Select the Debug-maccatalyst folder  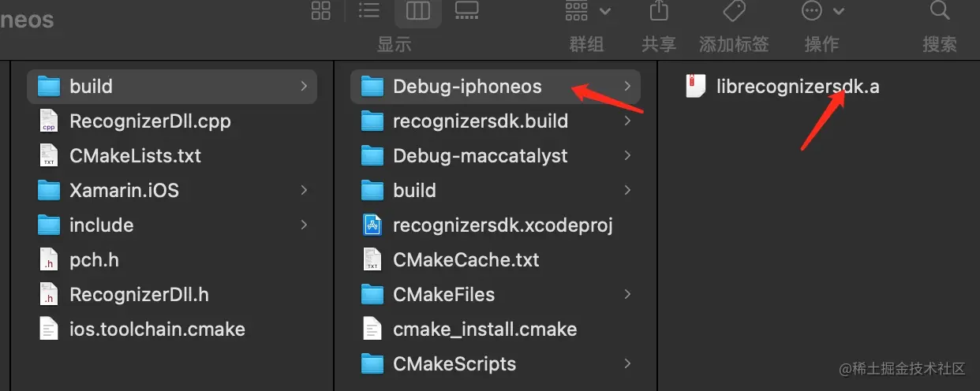click(480, 155)
